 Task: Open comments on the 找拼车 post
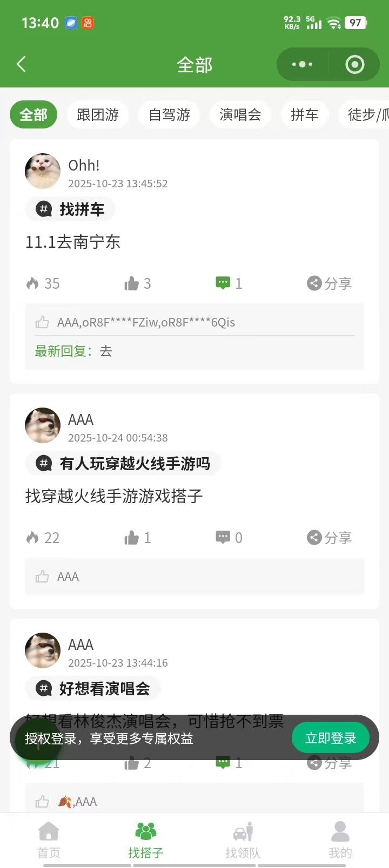click(x=229, y=283)
